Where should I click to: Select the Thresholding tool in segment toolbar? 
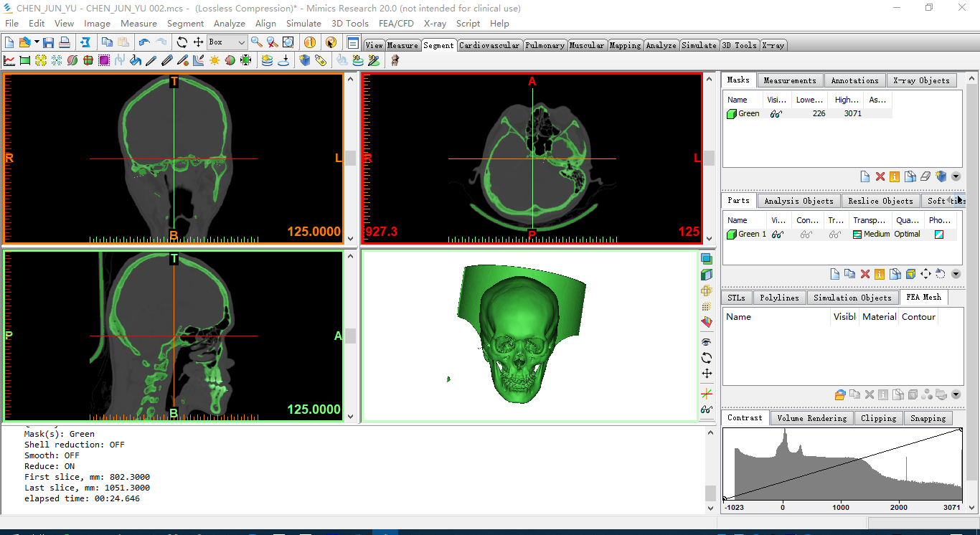point(9,60)
